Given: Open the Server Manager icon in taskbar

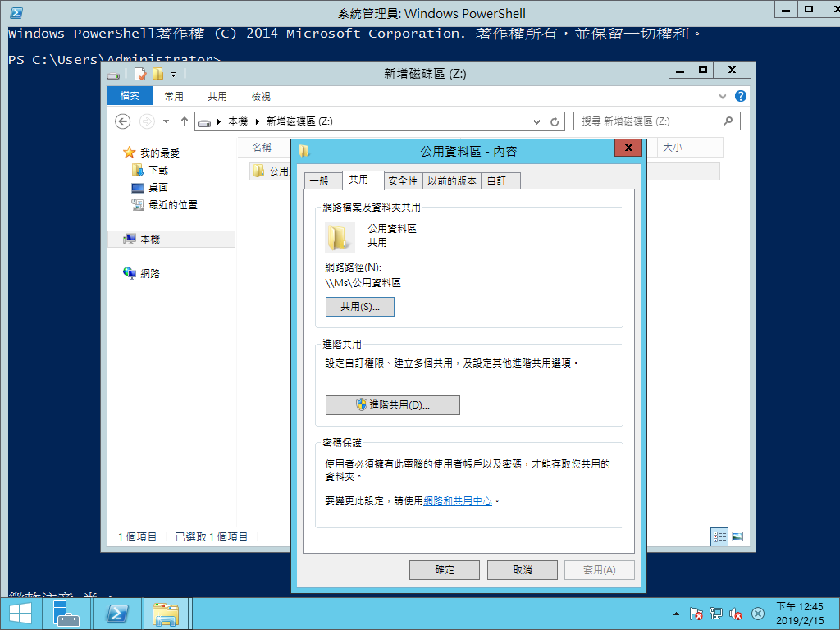Looking at the screenshot, I should 66,614.
